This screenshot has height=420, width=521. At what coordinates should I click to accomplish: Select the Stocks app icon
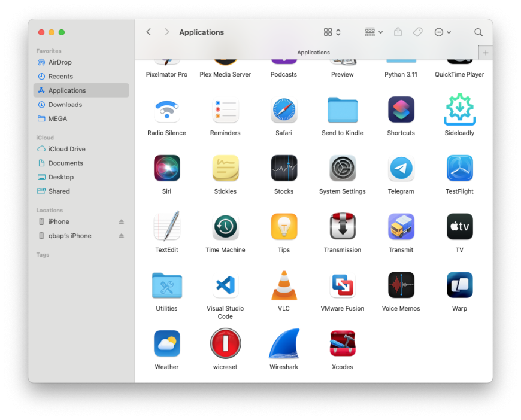(284, 168)
